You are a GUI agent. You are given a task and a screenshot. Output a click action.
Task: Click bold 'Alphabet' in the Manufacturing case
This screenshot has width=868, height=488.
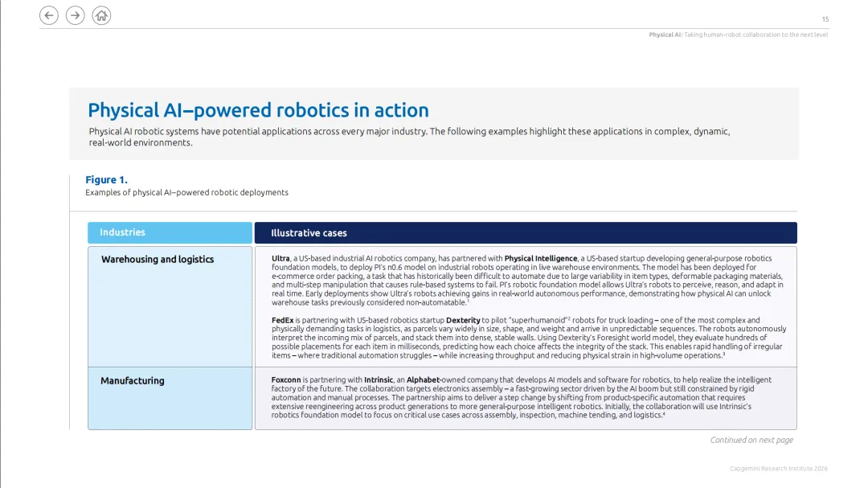[x=423, y=380]
